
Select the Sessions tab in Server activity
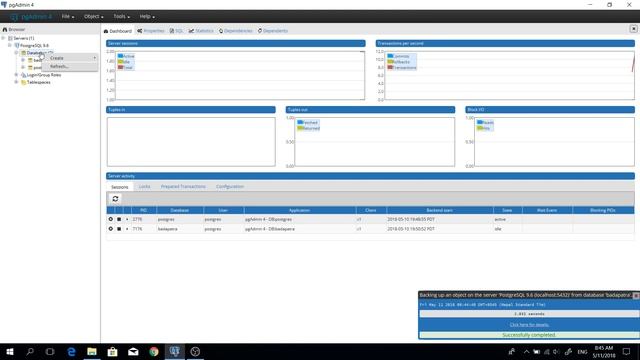click(x=120, y=187)
